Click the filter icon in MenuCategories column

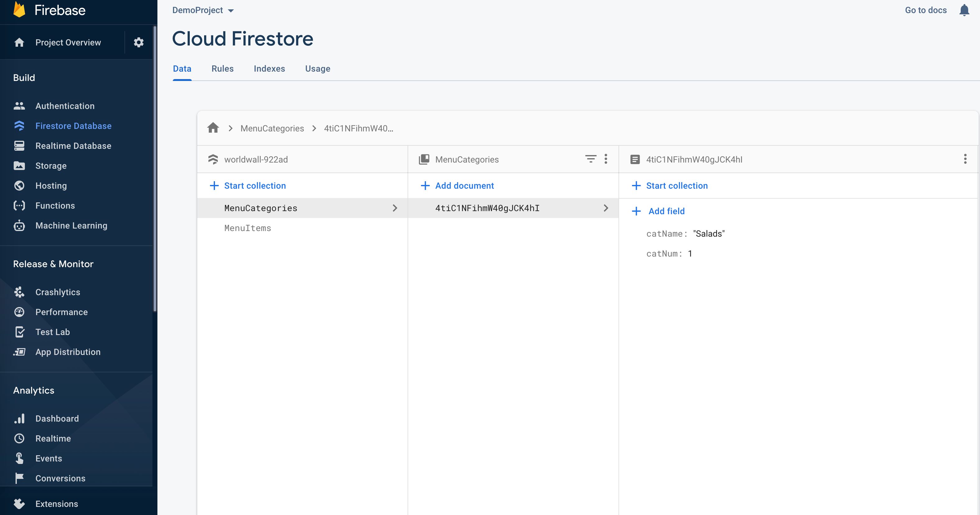point(590,159)
